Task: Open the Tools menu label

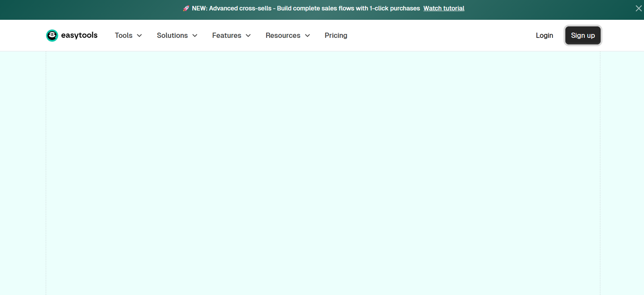Action: pos(124,35)
